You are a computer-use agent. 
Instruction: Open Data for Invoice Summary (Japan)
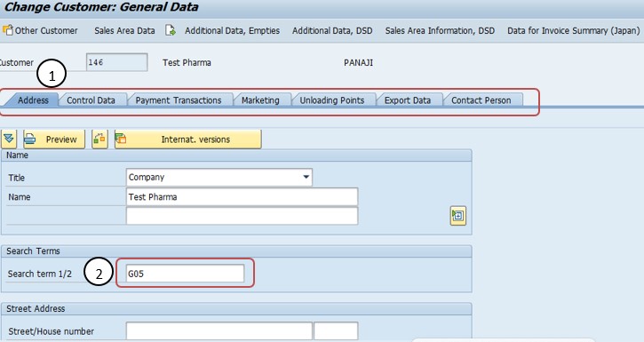[x=573, y=31]
